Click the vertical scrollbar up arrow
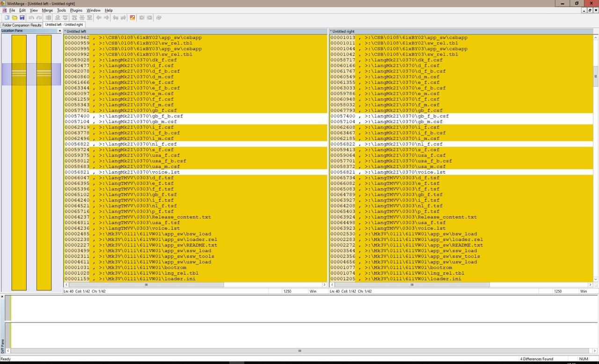599x364 pixels. [x=596, y=37]
